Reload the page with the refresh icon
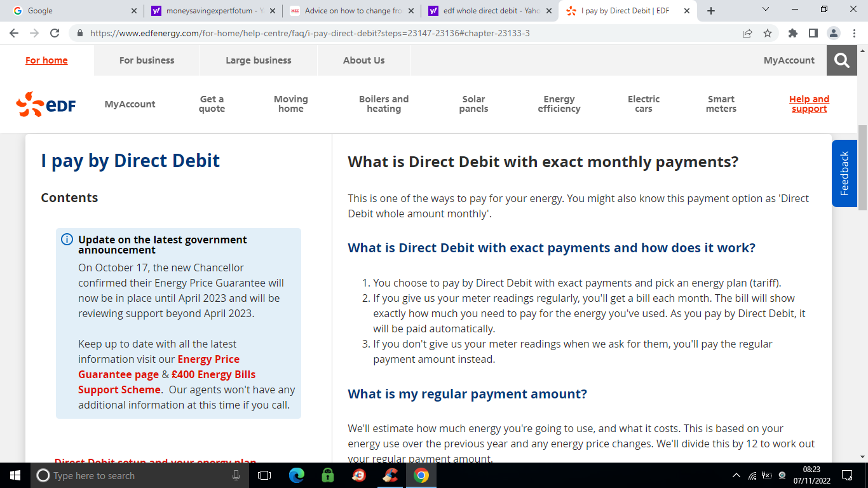Image resolution: width=868 pixels, height=488 pixels. point(55,33)
